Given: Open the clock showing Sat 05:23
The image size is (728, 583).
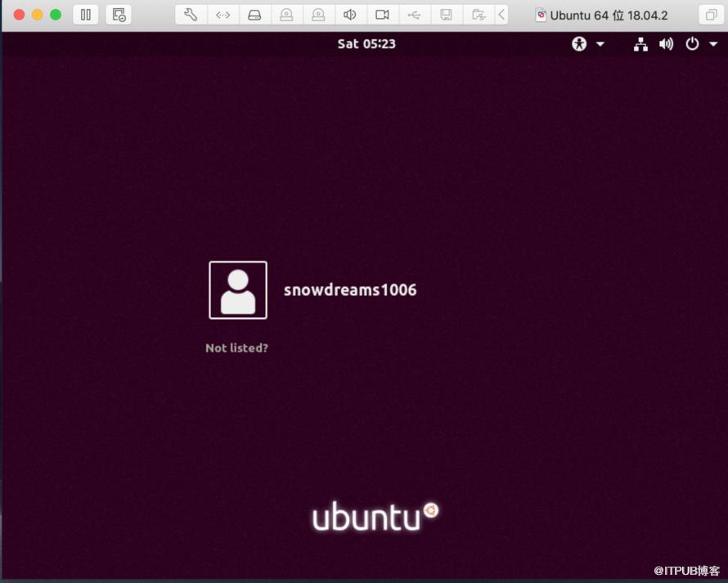Looking at the screenshot, I should tap(366, 43).
